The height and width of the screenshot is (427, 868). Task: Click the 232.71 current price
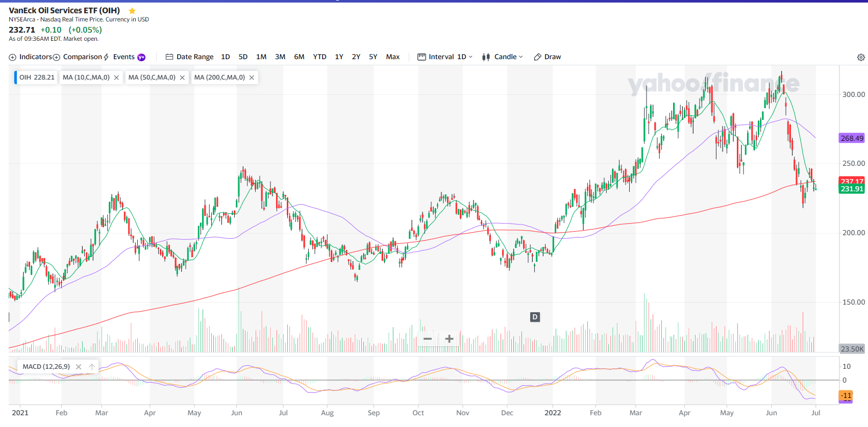(22, 30)
